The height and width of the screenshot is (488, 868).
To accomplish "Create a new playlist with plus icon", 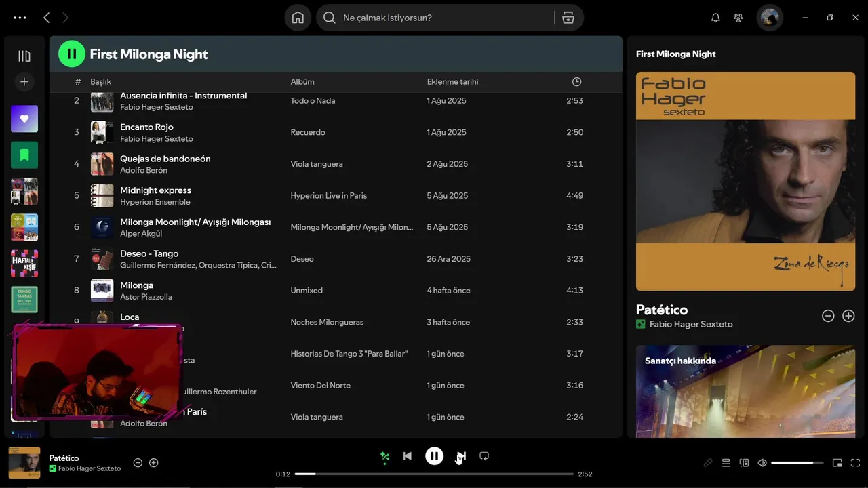I will [24, 82].
